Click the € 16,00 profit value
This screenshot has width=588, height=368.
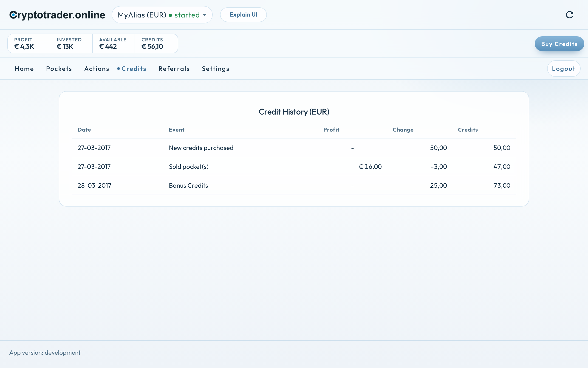(370, 167)
